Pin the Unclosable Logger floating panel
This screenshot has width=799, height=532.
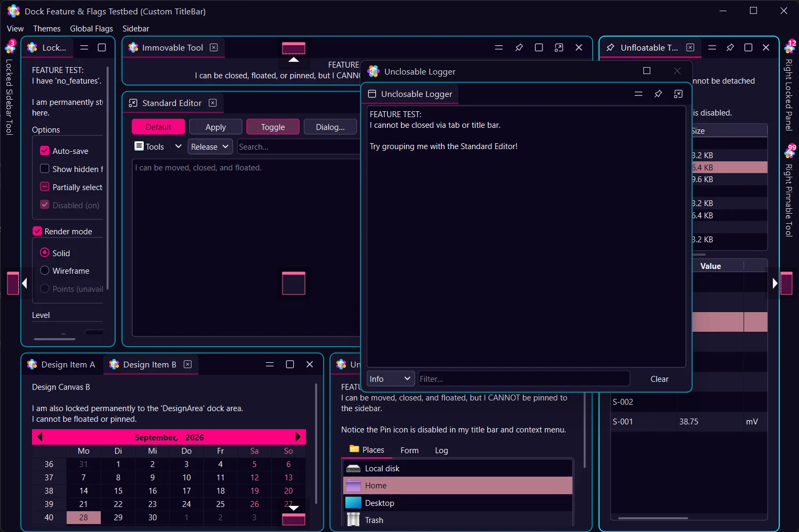tap(658, 94)
